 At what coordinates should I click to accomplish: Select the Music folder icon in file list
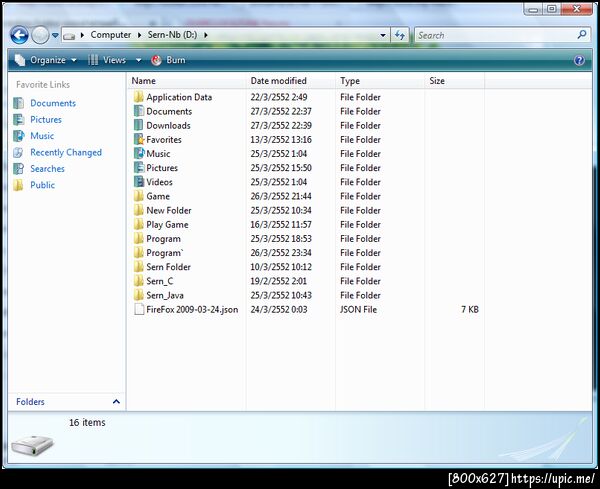tap(139, 153)
